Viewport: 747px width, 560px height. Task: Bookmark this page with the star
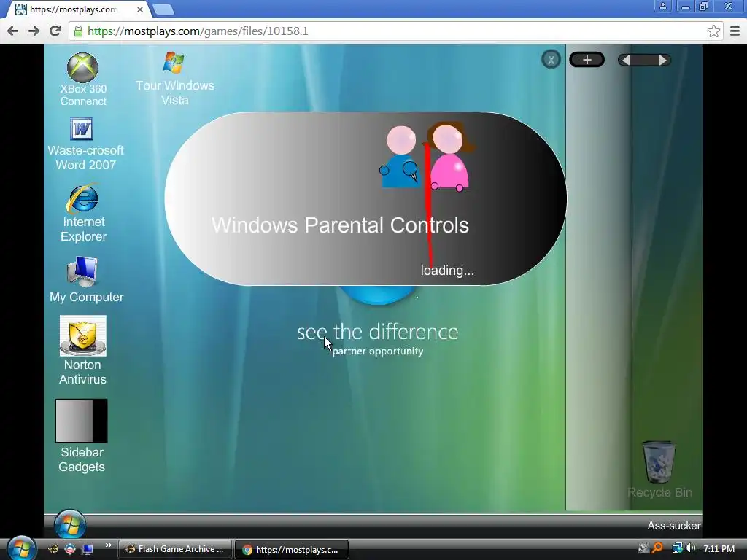pyautogui.click(x=713, y=31)
